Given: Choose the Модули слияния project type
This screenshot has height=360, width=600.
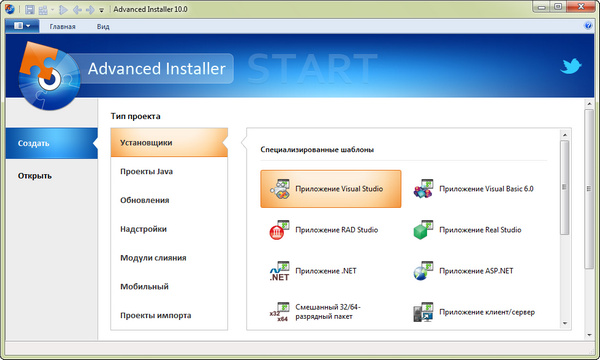Looking at the screenshot, I should 169,257.
